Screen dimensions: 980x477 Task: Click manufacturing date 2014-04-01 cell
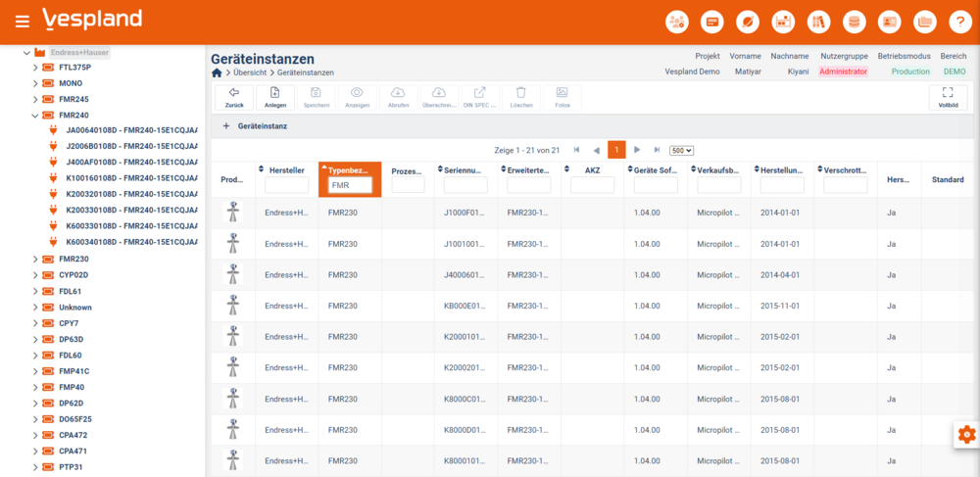click(x=780, y=274)
